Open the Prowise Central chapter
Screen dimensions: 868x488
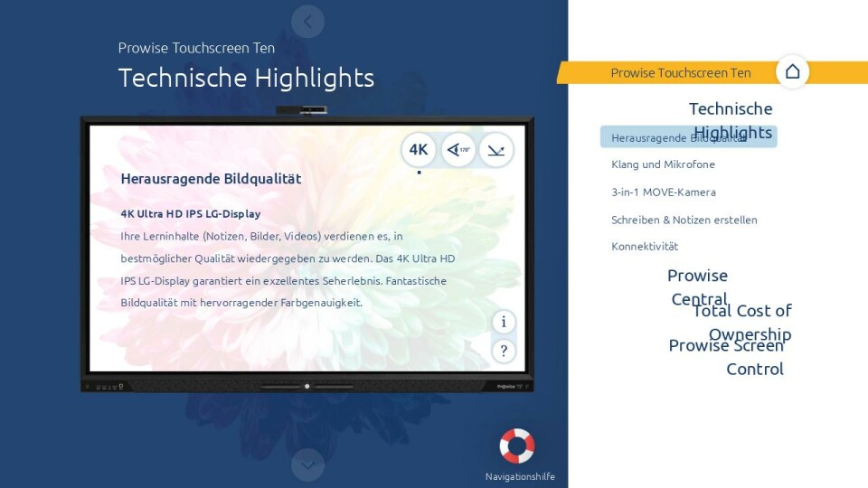(x=697, y=286)
